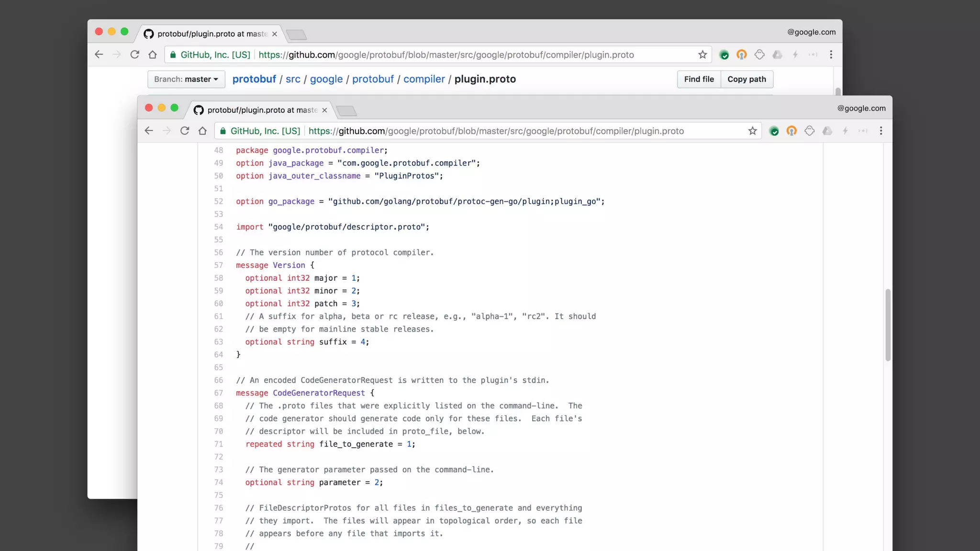Image resolution: width=980 pixels, height=551 pixels.
Task: Open the src breadcrumb link
Action: 293,79
